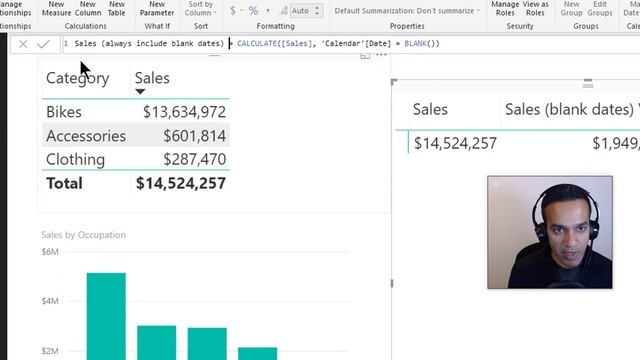Select the Clothing row
Image resolution: width=640 pixels, height=360 pixels.
[x=136, y=159]
